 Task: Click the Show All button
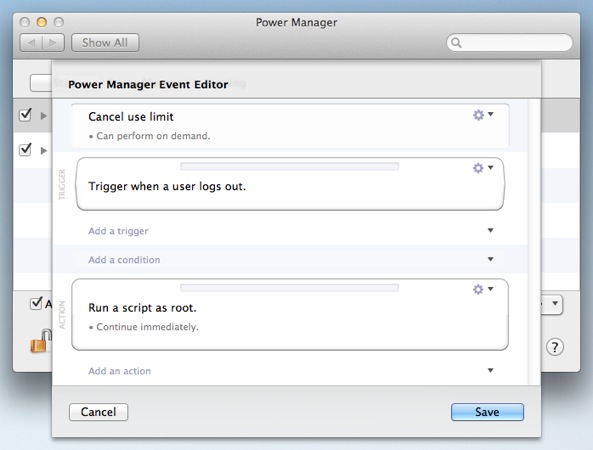[x=105, y=43]
